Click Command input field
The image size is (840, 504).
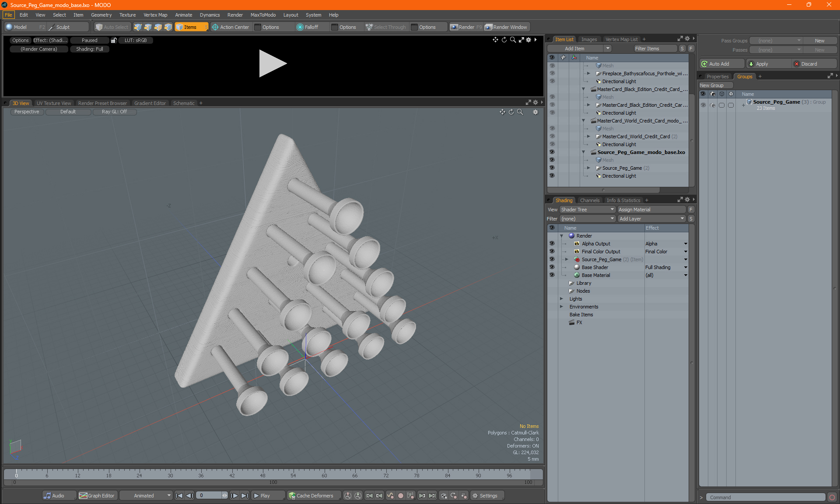coord(765,497)
